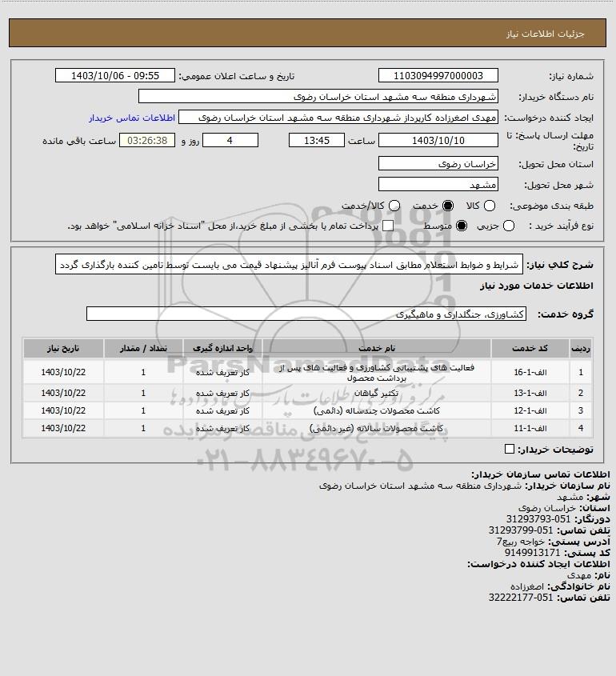616x676 pixels.
Task: Click the unit کار تعریف شده in row 2
Action: point(222,393)
